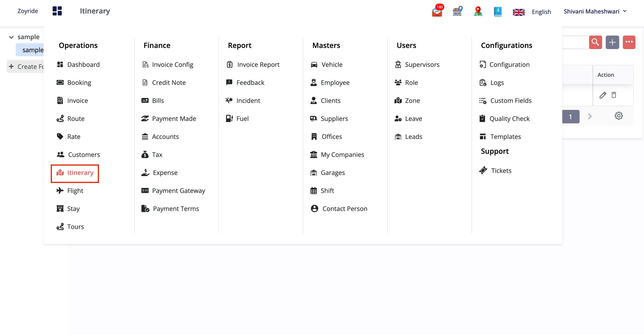Open Invoice Config in Finance
This screenshot has width=644, height=335.
point(168,64)
